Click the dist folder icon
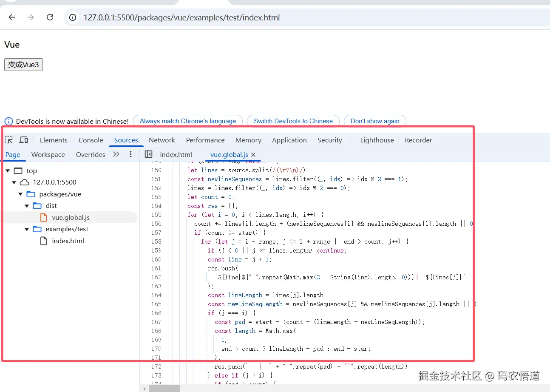550x392 pixels. (37, 206)
